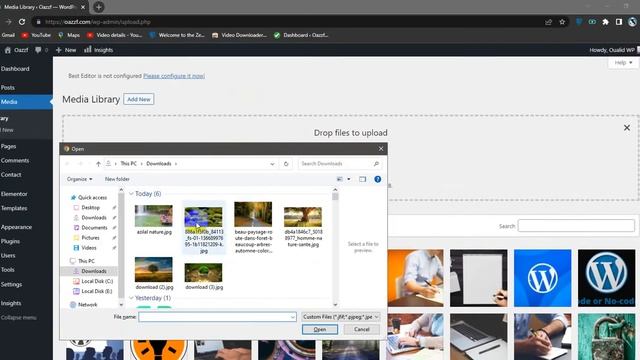640x360 pixels.
Task: Click the File name input box
Action: [217, 317]
